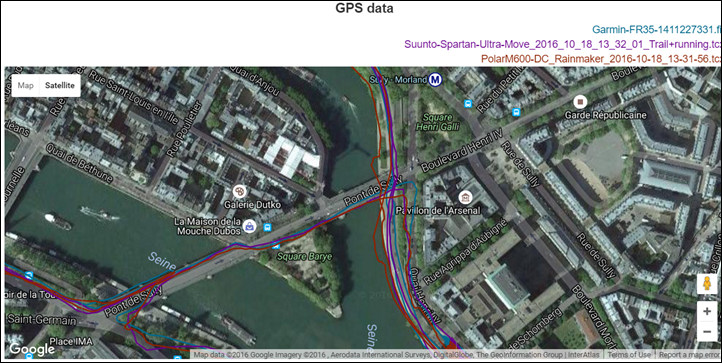Click the Square Henri Galli park label
Viewport: 722px width, 363px height.
pyautogui.click(x=438, y=122)
